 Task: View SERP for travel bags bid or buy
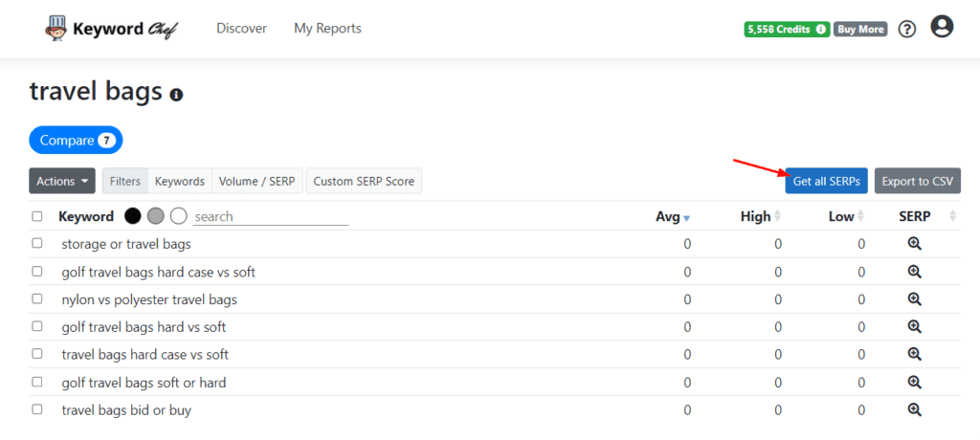(x=914, y=410)
